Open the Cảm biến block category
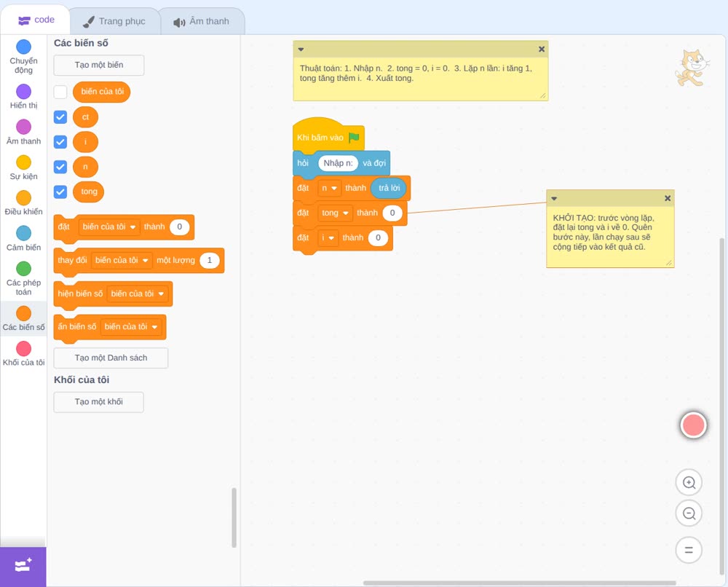This screenshot has height=587, width=728. click(24, 239)
